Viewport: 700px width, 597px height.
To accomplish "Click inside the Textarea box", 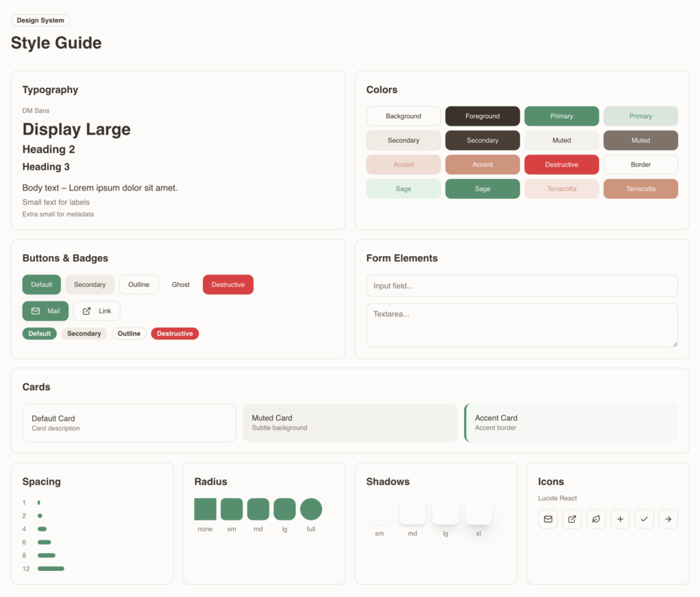I will pos(522,325).
